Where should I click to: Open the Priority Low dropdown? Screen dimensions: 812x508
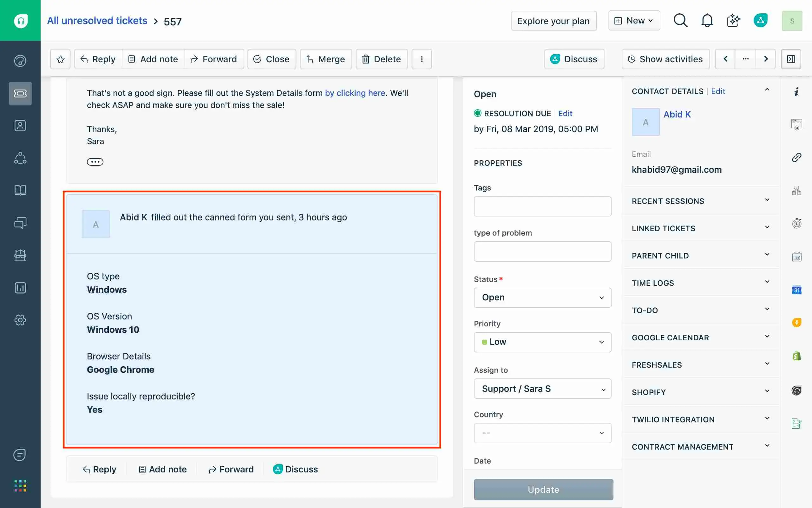pos(542,342)
